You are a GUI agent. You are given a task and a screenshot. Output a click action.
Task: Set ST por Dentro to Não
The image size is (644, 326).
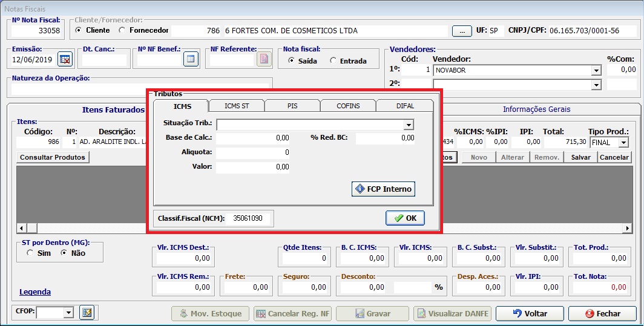click(x=64, y=253)
